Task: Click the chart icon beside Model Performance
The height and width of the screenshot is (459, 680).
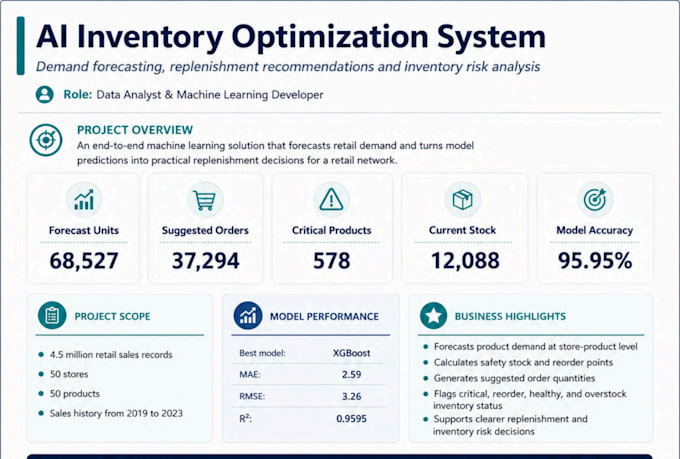Action: tap(248, 315)
